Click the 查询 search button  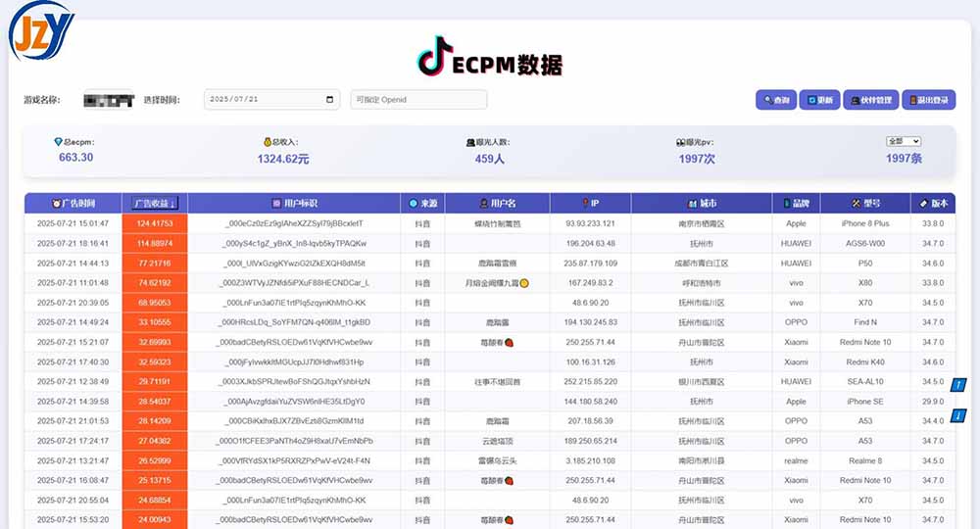(775, 100)
